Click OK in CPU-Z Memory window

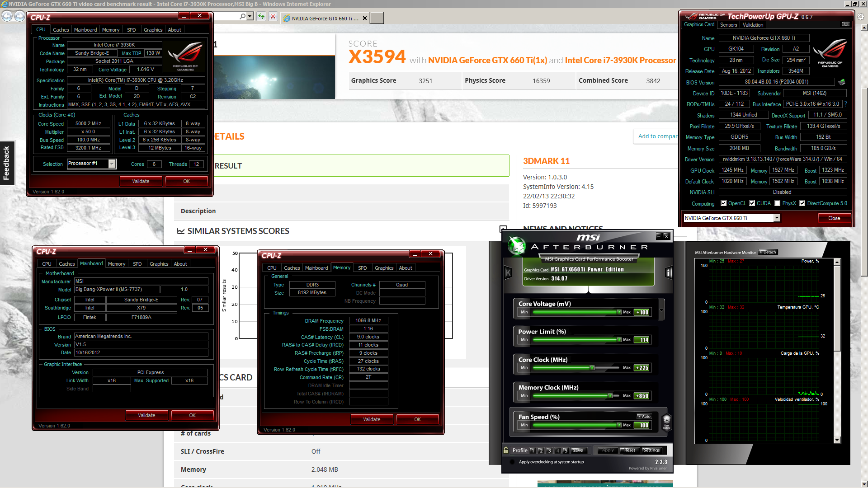click(417, 419)
